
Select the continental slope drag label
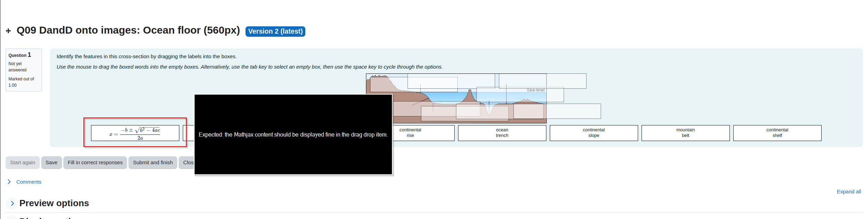(594, 133)
